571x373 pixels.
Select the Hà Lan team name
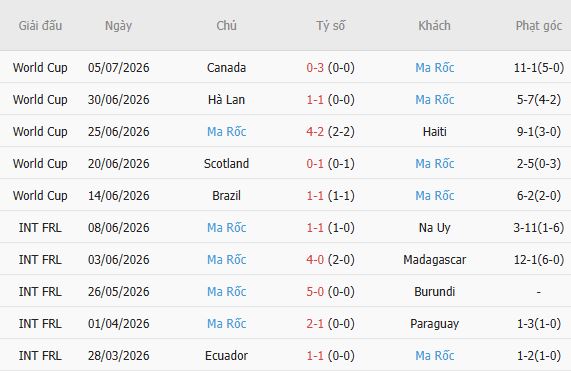coord(226,99)
